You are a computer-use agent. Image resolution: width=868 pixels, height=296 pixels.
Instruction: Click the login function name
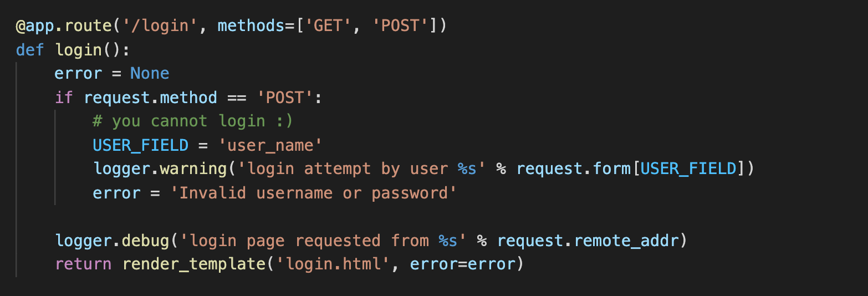click(78, 50)
